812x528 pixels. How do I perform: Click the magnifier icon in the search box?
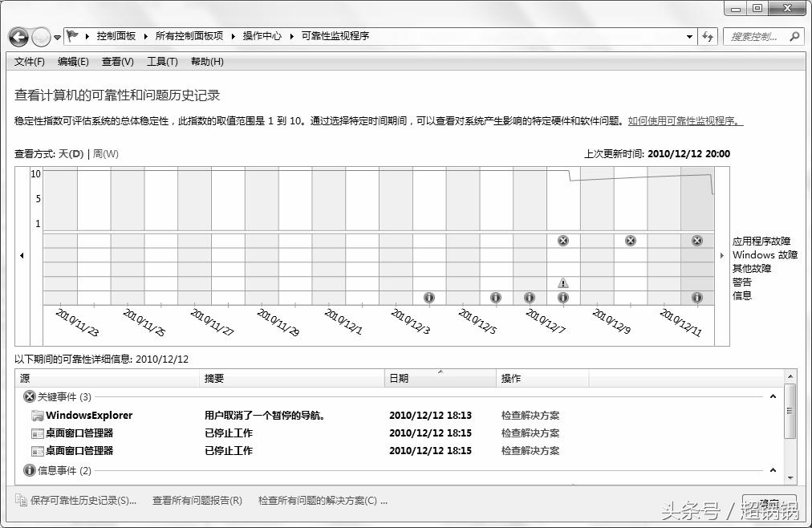click(x=793, y=36)
